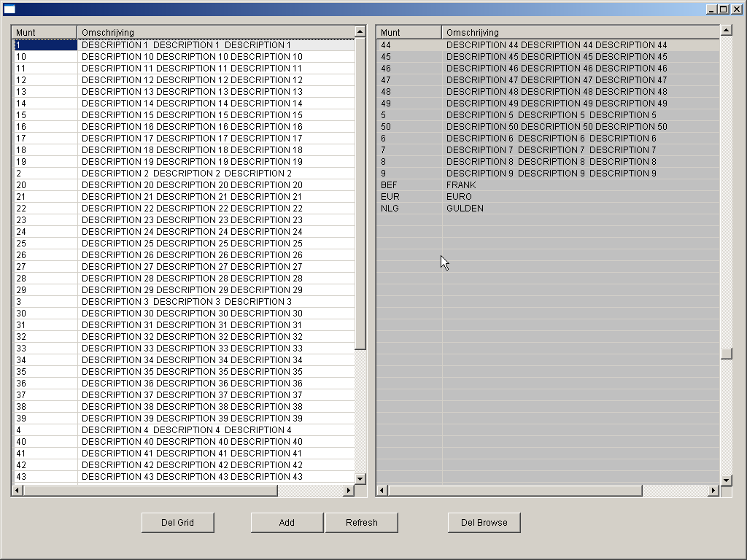Click left grid scroll left arrow
This screenshot has width=747, height=560.
coord(18,490)
